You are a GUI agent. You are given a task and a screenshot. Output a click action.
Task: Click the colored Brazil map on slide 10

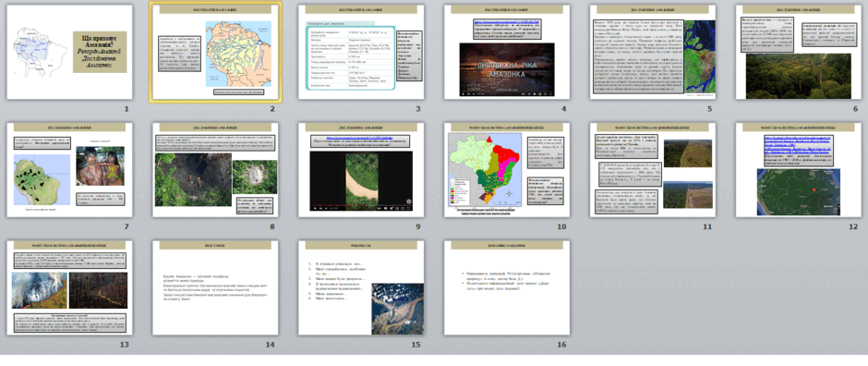pyautogui.click(x=485, y=169)
